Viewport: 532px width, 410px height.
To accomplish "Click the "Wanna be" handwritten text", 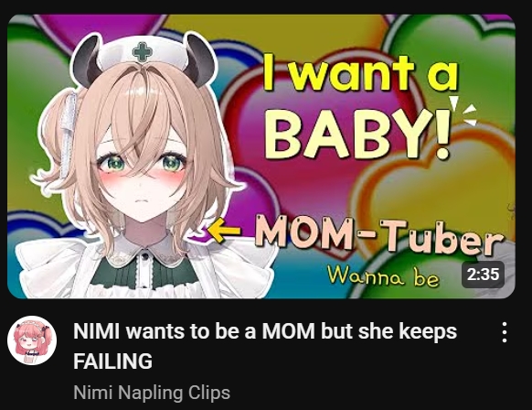I will click(383, 275).
